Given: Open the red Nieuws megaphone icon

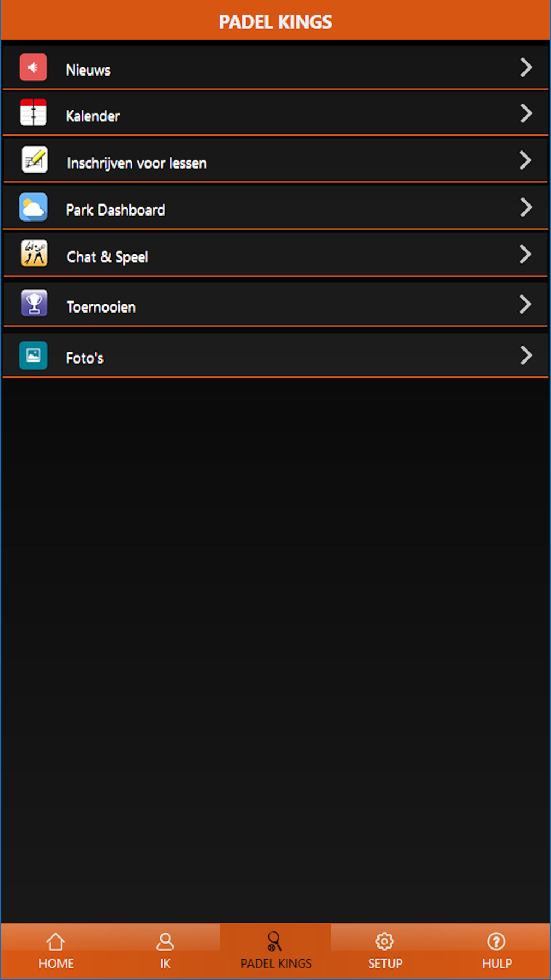Looking at the screenshot, I should pos(33,68).
